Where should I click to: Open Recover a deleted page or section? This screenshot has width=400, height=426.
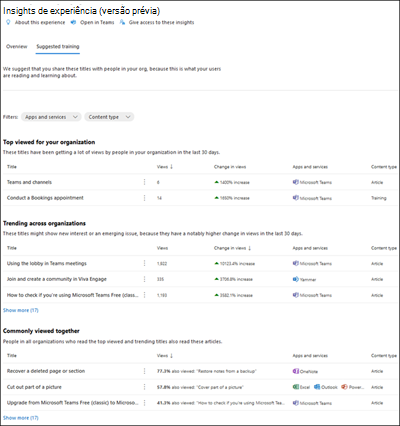click(x=46, y=371)
